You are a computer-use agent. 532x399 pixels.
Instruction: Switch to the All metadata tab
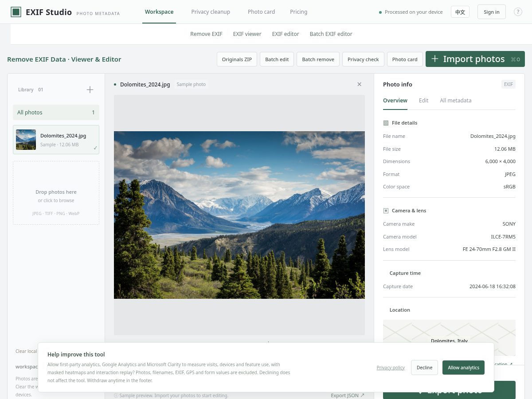[x=456, y=101]
